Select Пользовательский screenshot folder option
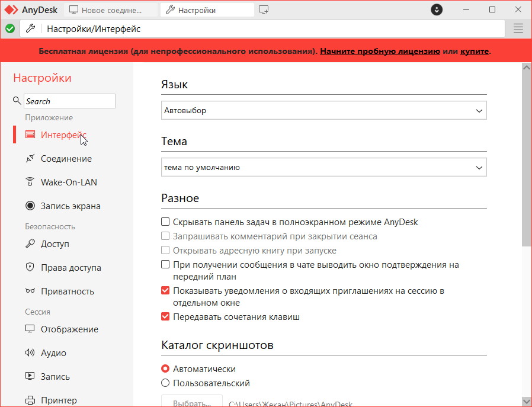Image resolution: width=532 pixels, height=407 pixels. [165, 383]
